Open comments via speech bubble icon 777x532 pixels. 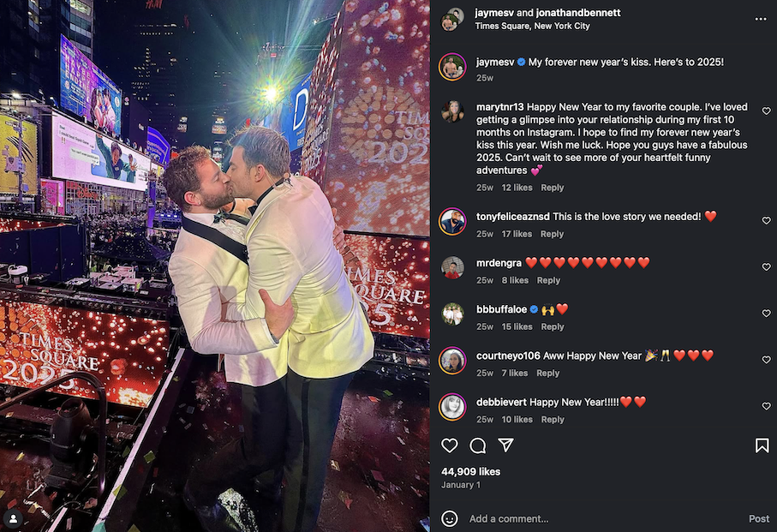tap(478, 445)
